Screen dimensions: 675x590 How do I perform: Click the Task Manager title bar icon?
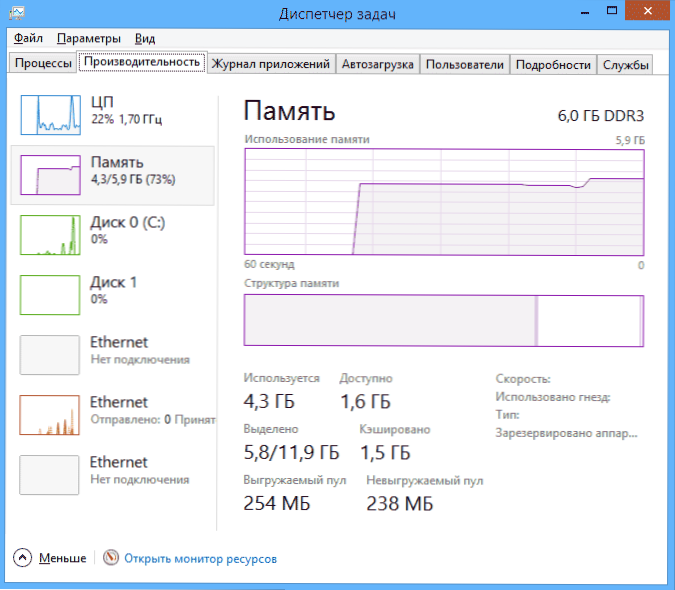click(17, 13)
